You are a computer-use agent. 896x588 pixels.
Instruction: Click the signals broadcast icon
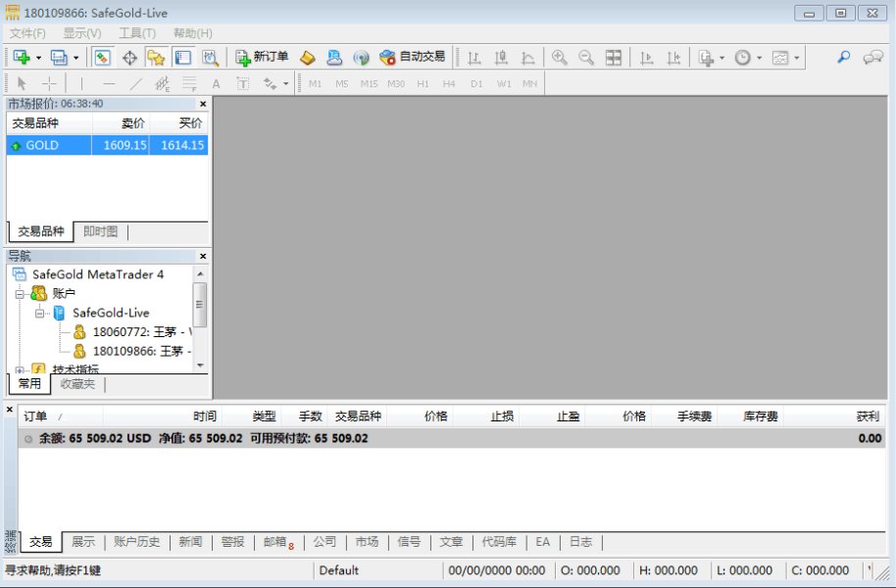361,57
